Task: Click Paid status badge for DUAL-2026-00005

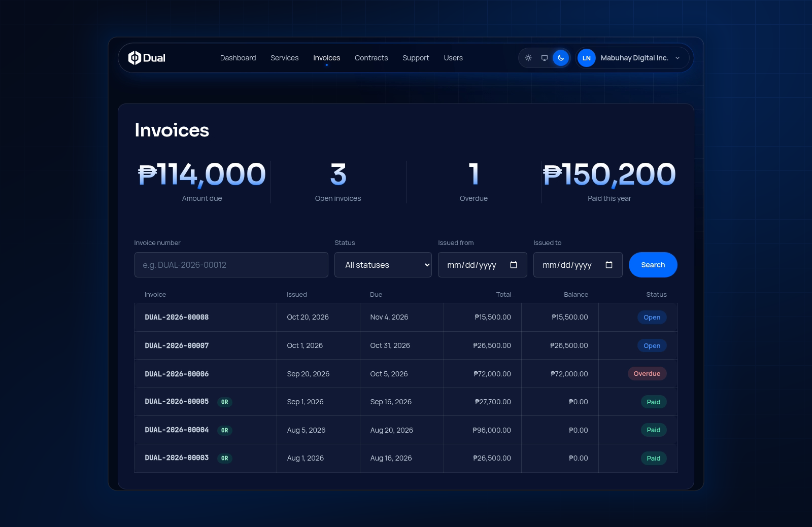Action: pos(654,402)
